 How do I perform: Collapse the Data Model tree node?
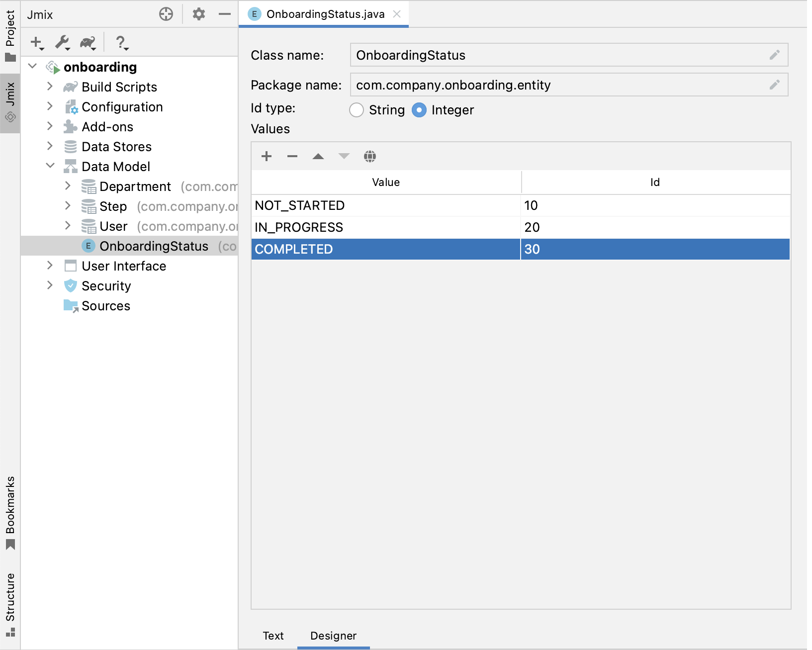(x=50, y=166)
